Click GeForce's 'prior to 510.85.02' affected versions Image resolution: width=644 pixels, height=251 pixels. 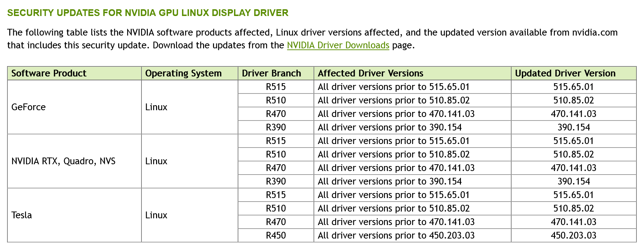412,100
